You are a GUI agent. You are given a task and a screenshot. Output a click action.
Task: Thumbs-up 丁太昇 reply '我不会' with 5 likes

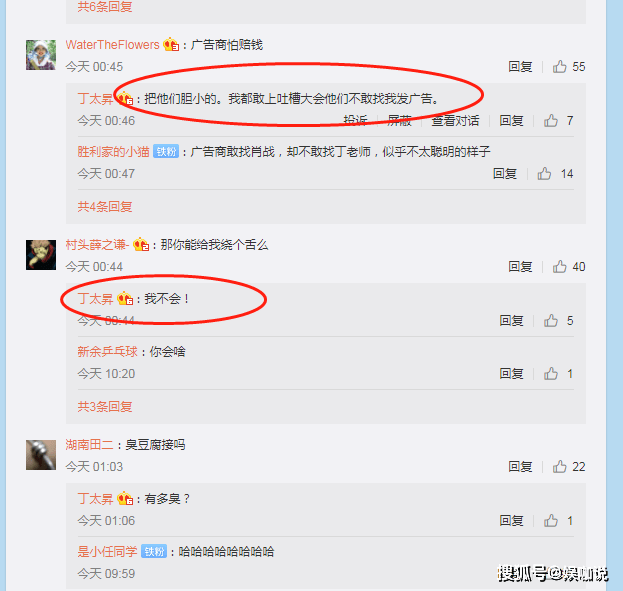click(551, 320)
